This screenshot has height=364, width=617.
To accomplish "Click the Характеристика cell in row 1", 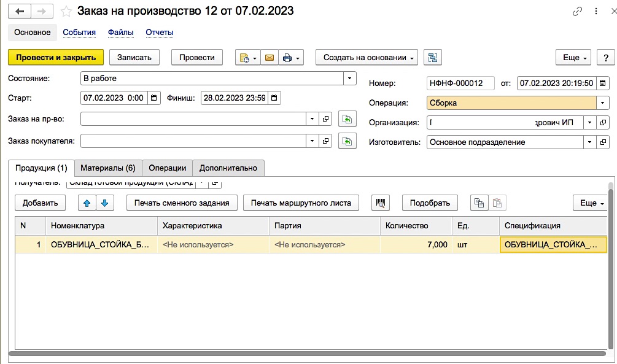I will 213,244.
